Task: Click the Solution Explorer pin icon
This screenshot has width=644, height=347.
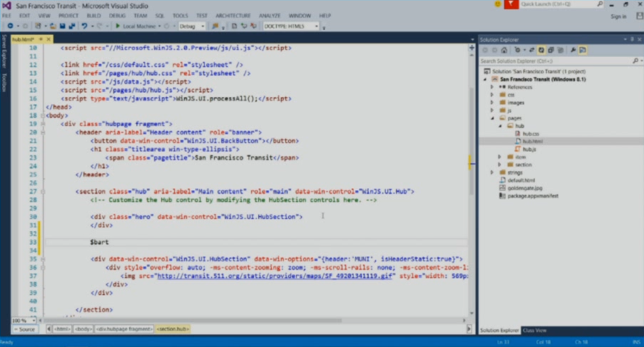Action: [632, 40]
